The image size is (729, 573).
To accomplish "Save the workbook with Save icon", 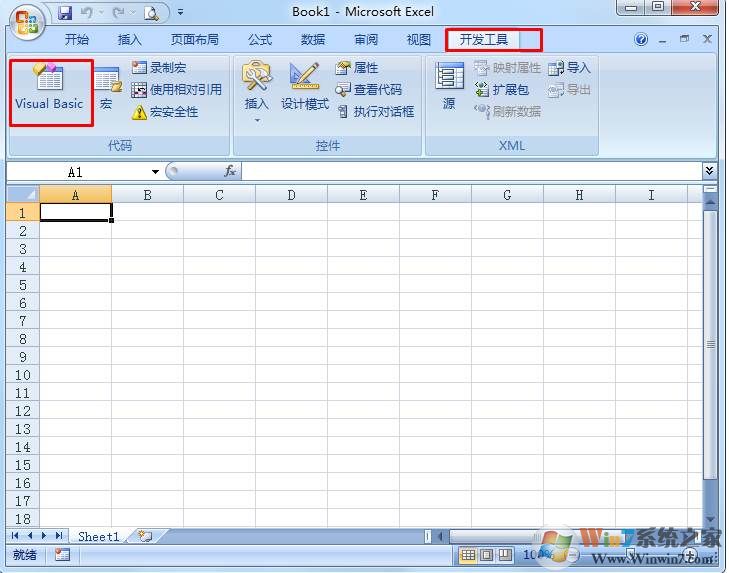I will coord(65,13).
